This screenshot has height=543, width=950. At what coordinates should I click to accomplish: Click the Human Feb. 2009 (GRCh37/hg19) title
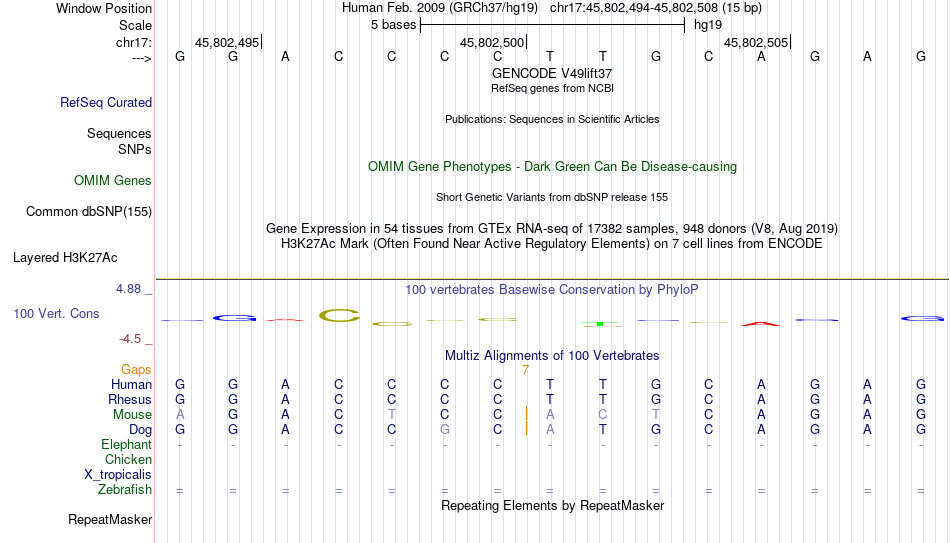coord(440,8)
